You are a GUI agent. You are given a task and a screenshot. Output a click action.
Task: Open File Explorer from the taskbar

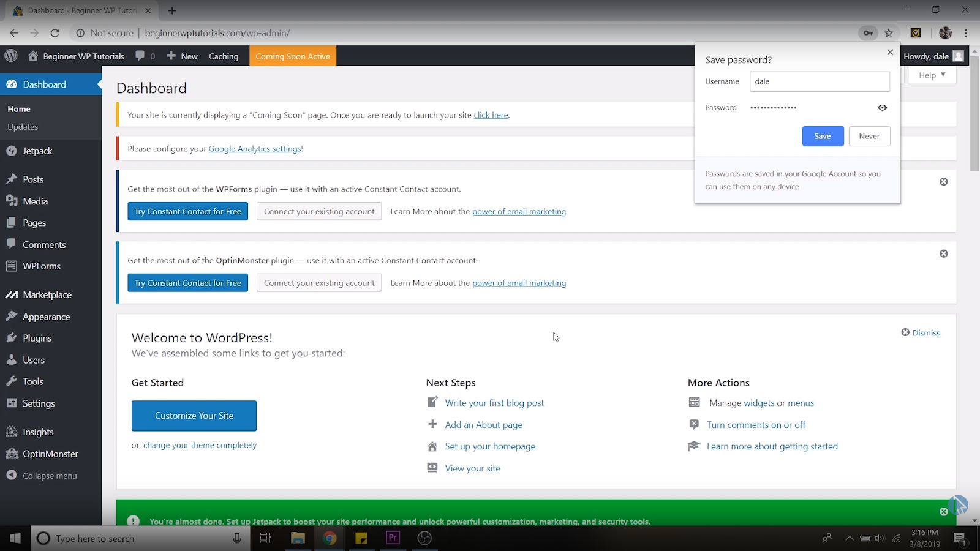coord(298,538)
